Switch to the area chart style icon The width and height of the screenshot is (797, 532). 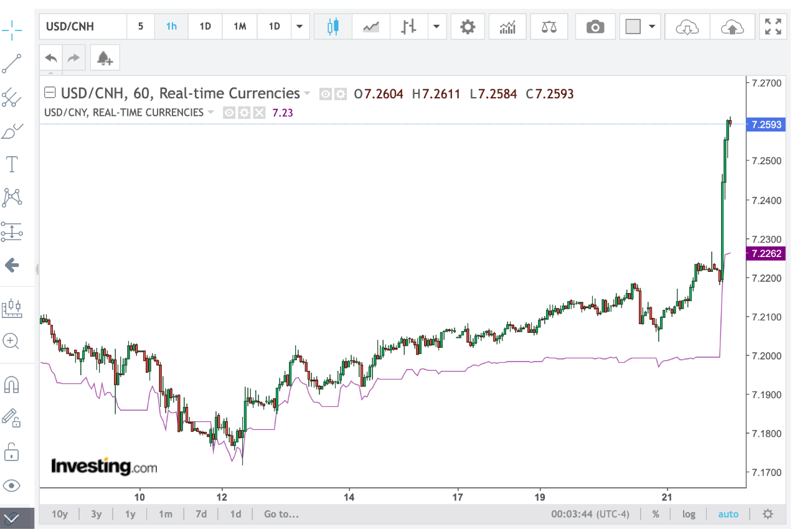click(371, 27)
